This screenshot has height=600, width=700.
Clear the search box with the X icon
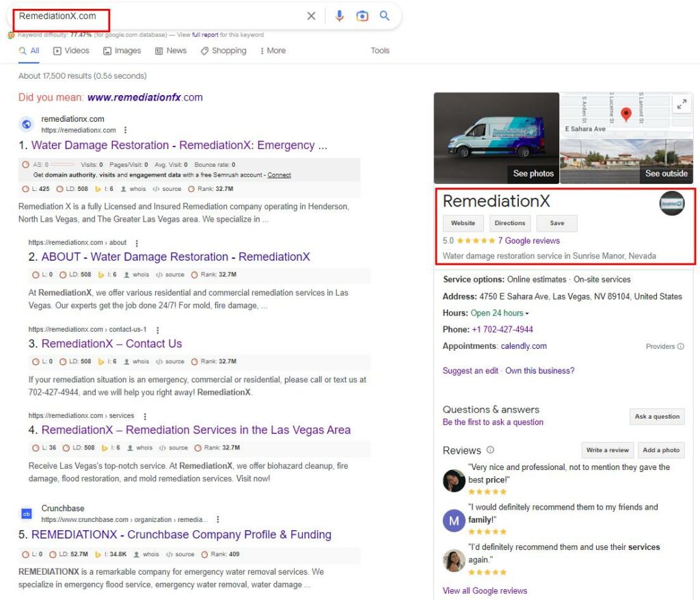click(x=311, y=16)
